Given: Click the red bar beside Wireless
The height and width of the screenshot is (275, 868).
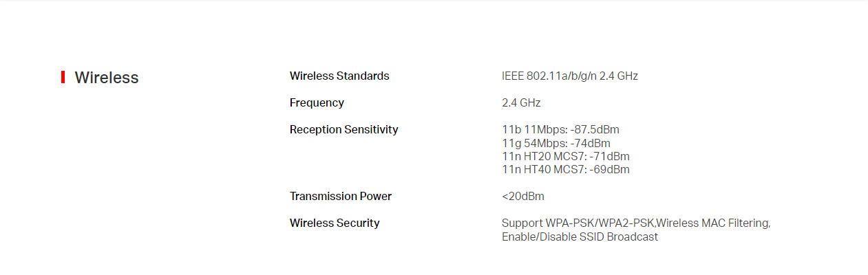Looking at the screenshot, I should [x=63, y=77].
